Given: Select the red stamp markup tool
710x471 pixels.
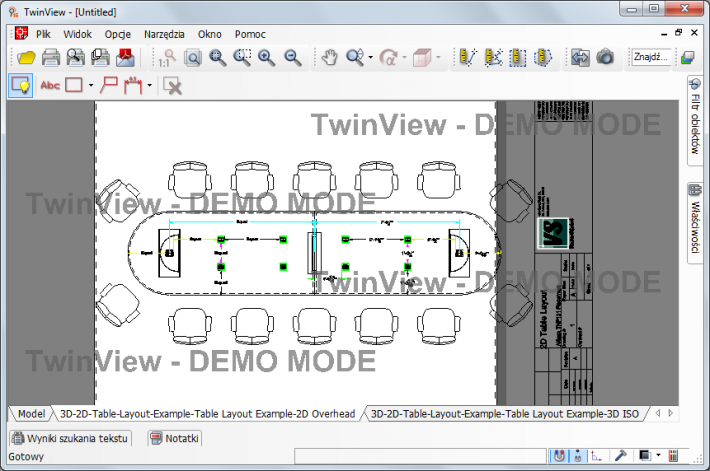Looking at the screenshot, I should (133, 85).
